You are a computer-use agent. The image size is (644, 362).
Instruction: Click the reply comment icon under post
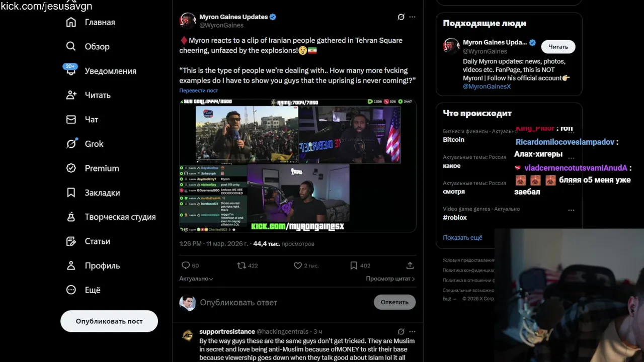(186, 265)
